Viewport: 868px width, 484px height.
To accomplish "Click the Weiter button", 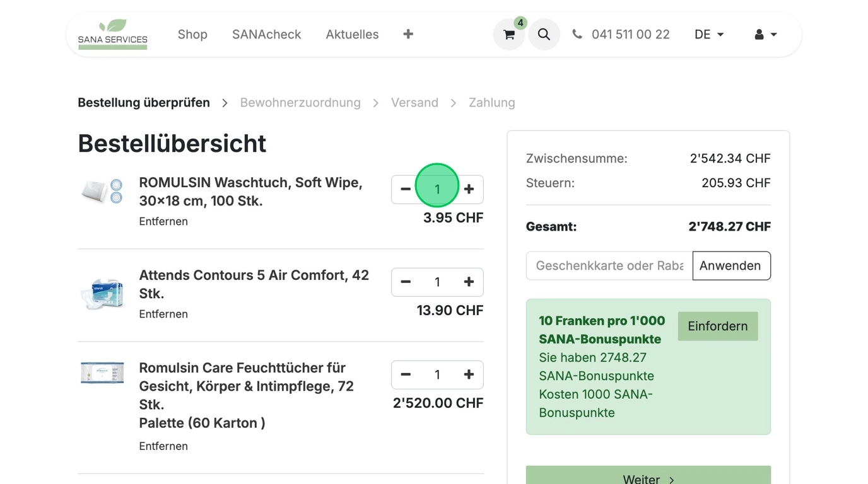I will point(648,475).
